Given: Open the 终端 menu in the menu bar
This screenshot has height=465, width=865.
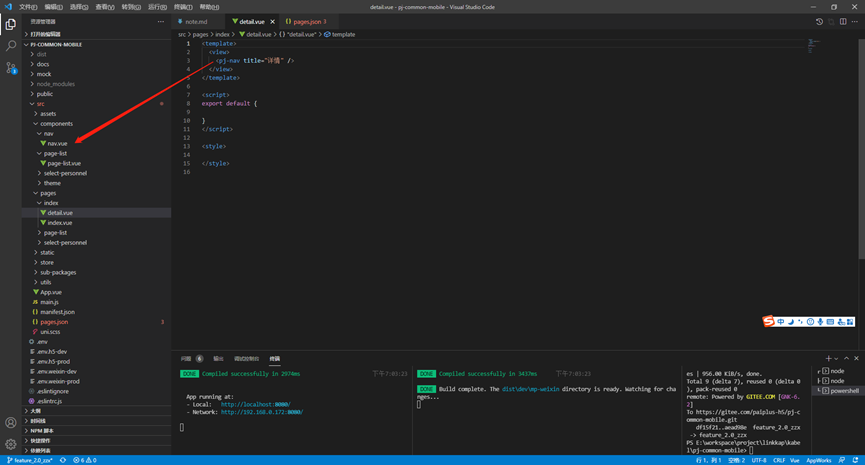Looking at the screenshot, I should (183, 7).
